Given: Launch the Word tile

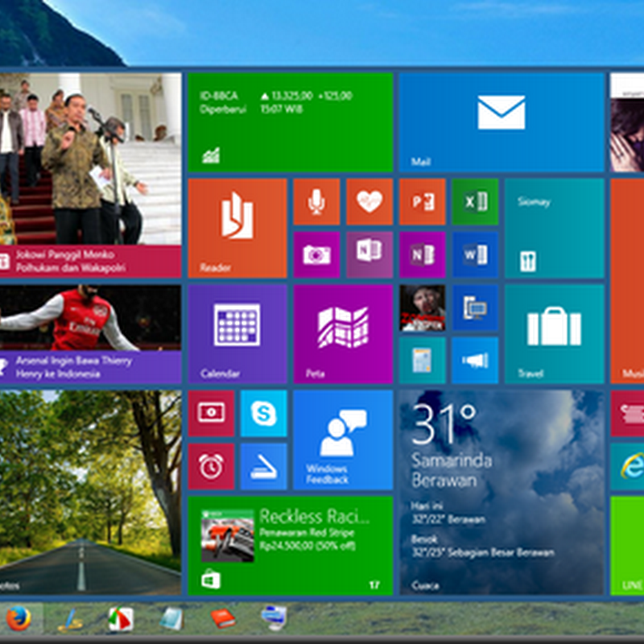Looking at the screenshot, I should click(475, 254).
